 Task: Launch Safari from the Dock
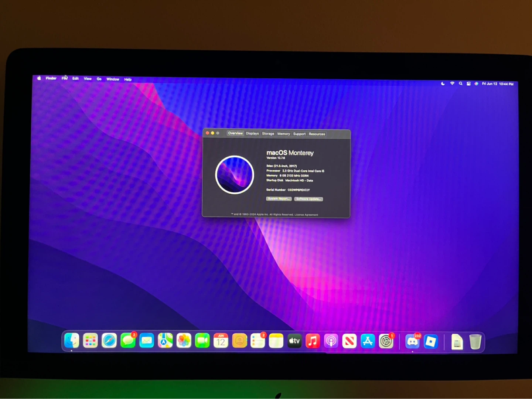pos(109,341)
